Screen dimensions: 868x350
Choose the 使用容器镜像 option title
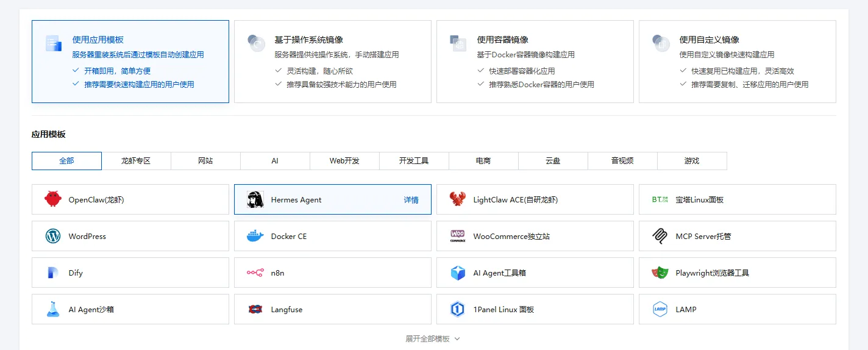coord(502,40)
